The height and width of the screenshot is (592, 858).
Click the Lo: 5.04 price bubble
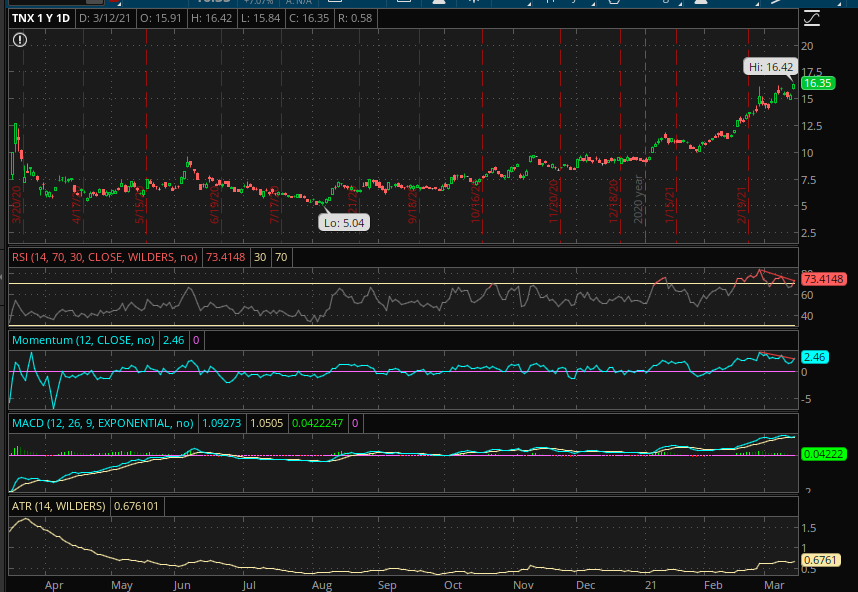click(x=344, y=222)
